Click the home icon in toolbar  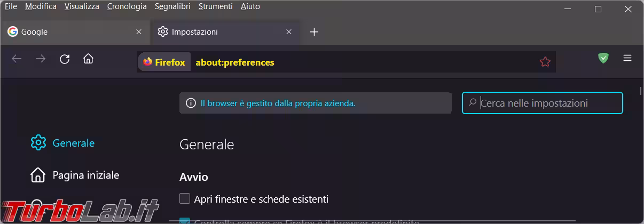pos(88,59)
